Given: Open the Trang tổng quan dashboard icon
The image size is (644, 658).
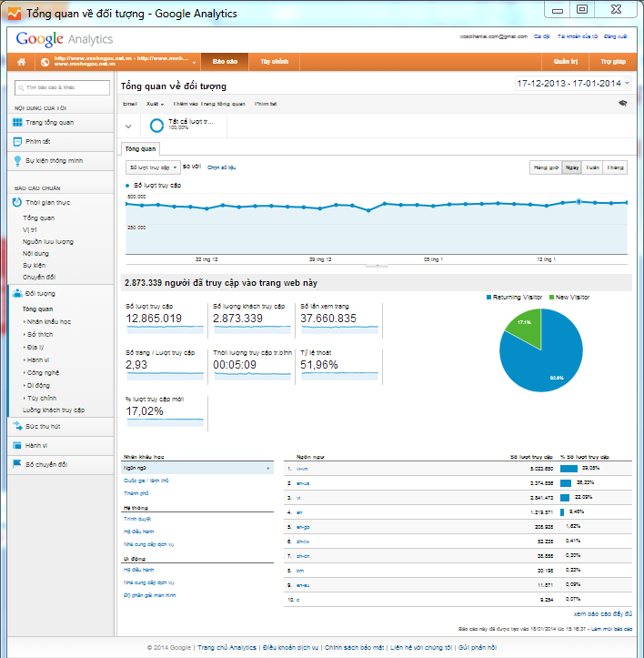Looking at the screenshot, I should click(x=17, y=122).
